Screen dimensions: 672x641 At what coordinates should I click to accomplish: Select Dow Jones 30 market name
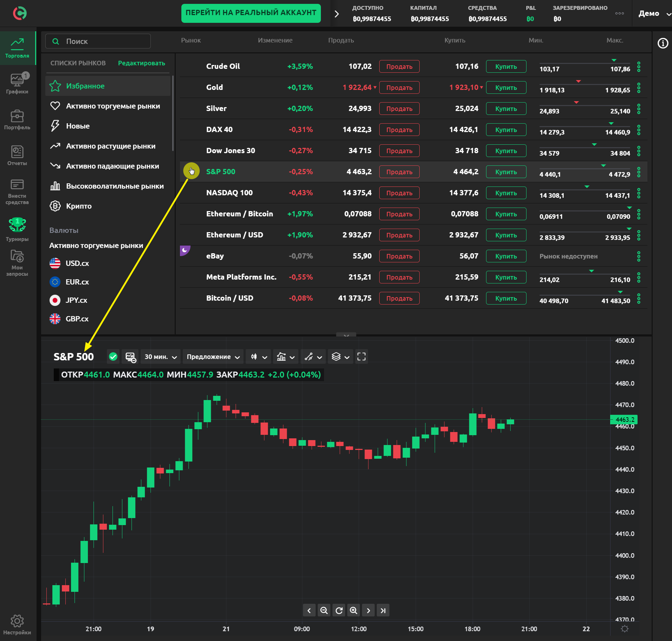231,151
